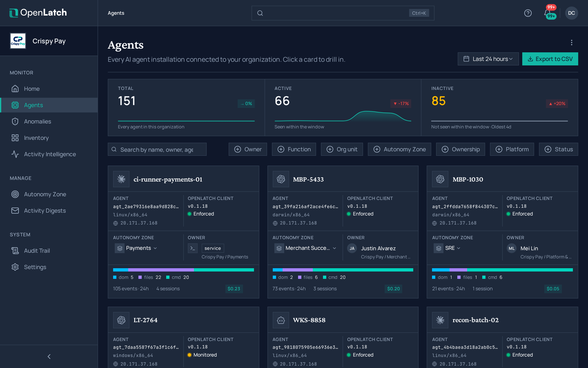588x368 pixels.
Task: Export agents to CSV
Action: [550, 59]
